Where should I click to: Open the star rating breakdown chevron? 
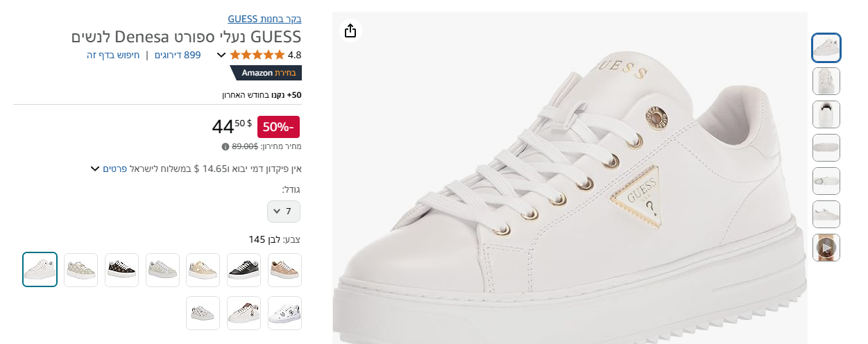[x=221, y=55]
